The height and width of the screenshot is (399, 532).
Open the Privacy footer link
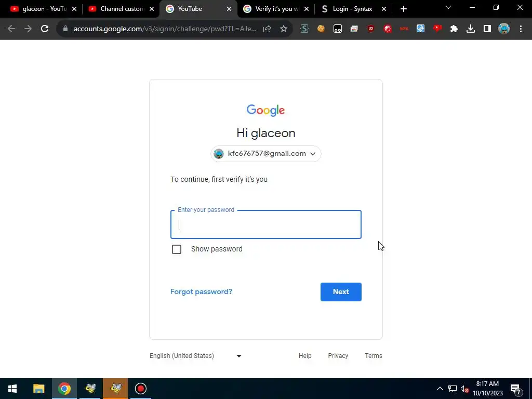[338, 356]
